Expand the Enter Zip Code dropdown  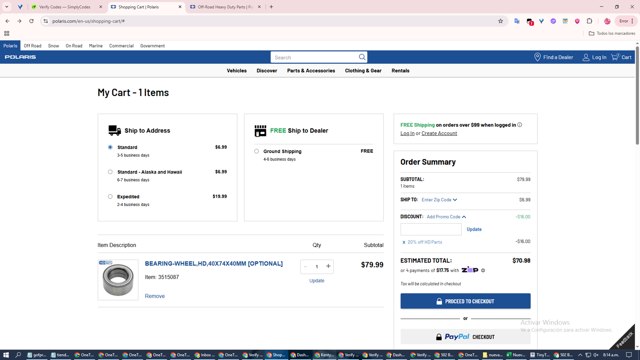[439, 200]
